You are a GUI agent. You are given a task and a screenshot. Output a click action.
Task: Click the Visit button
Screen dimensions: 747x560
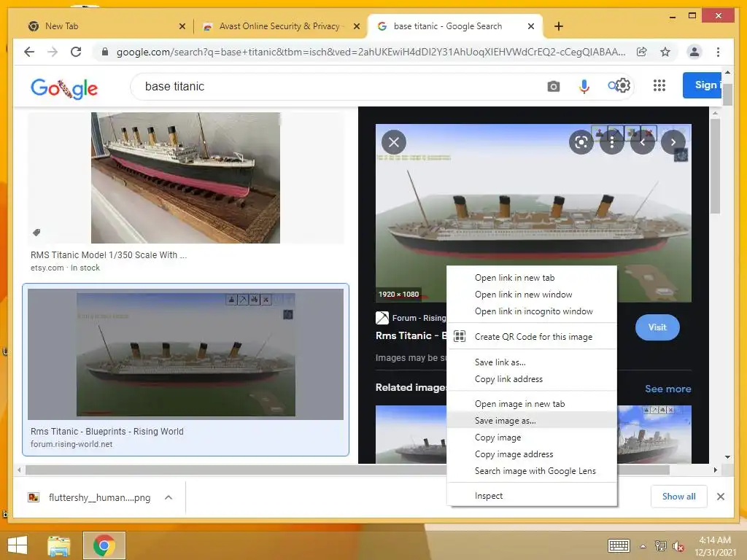pyautogui.click(x=657, y=327)
